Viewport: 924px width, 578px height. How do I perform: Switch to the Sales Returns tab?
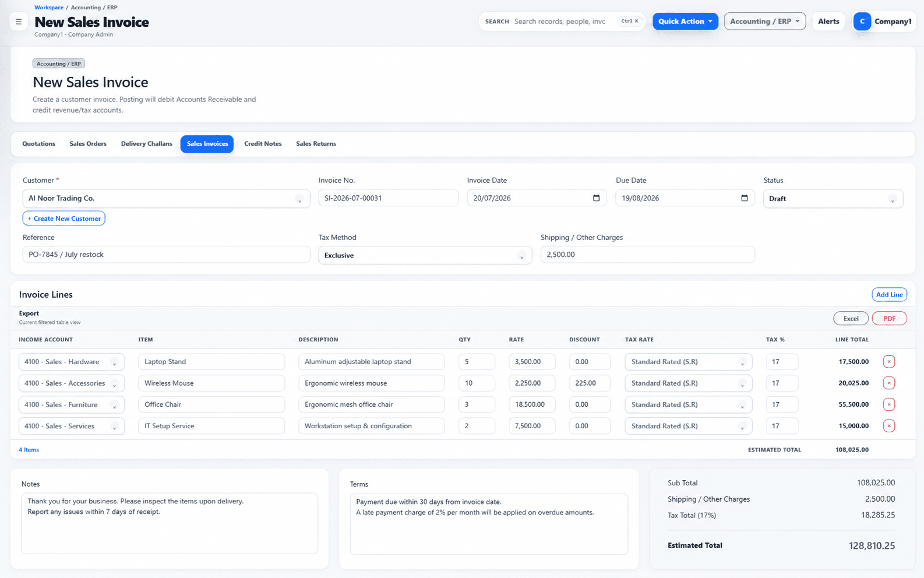pyautogui.click(x=316, y=144)
